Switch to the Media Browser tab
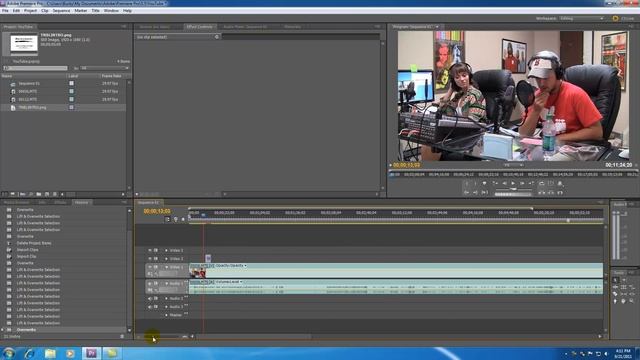 pos(17,202)
